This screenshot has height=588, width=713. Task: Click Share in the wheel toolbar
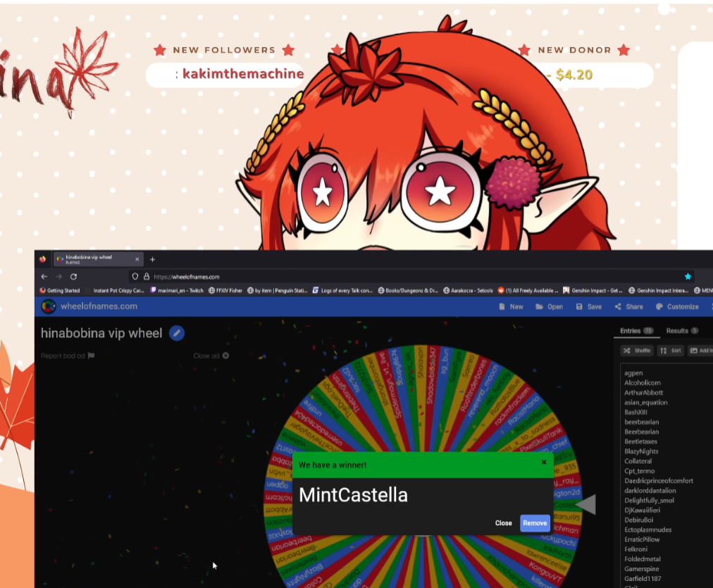629,307
